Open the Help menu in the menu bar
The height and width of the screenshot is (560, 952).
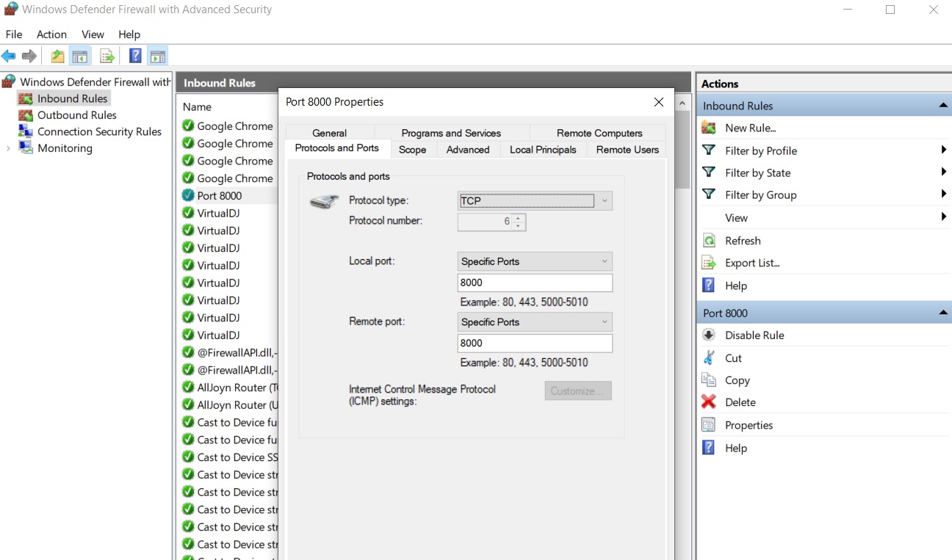tap(129, 34)
